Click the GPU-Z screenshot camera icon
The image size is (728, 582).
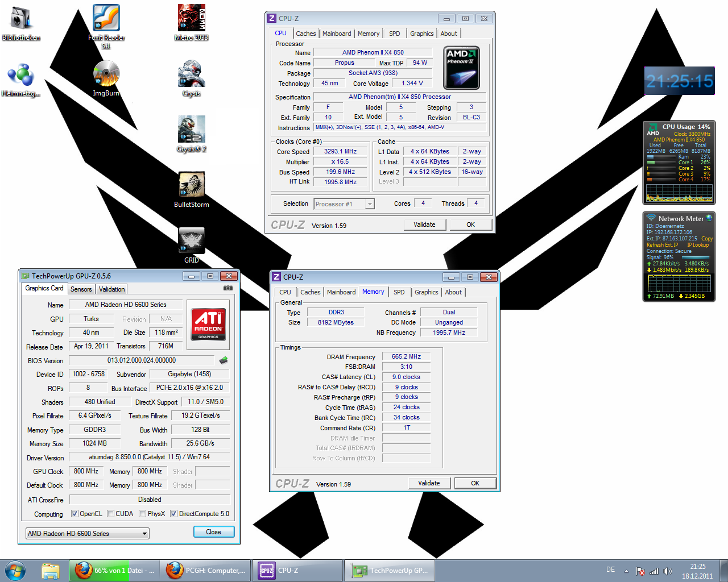pos(228,288)
